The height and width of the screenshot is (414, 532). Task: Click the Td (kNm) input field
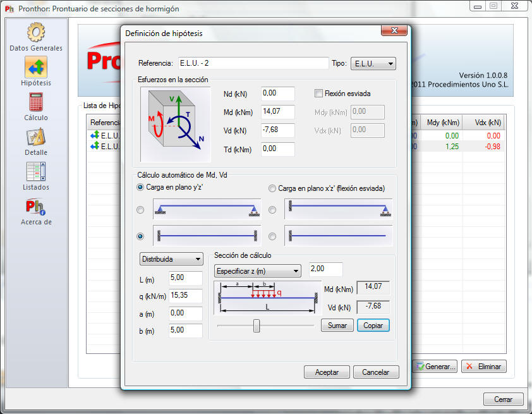coord(278,149)
